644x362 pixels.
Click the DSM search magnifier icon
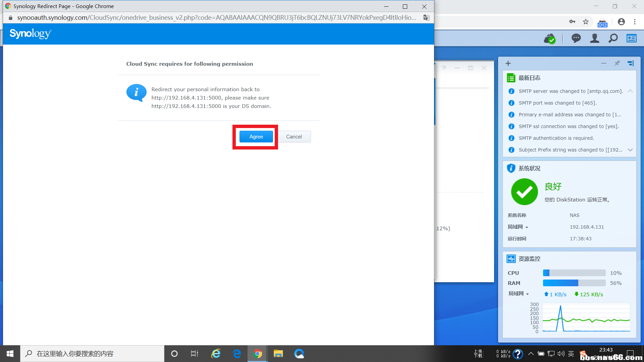[613, 39]
